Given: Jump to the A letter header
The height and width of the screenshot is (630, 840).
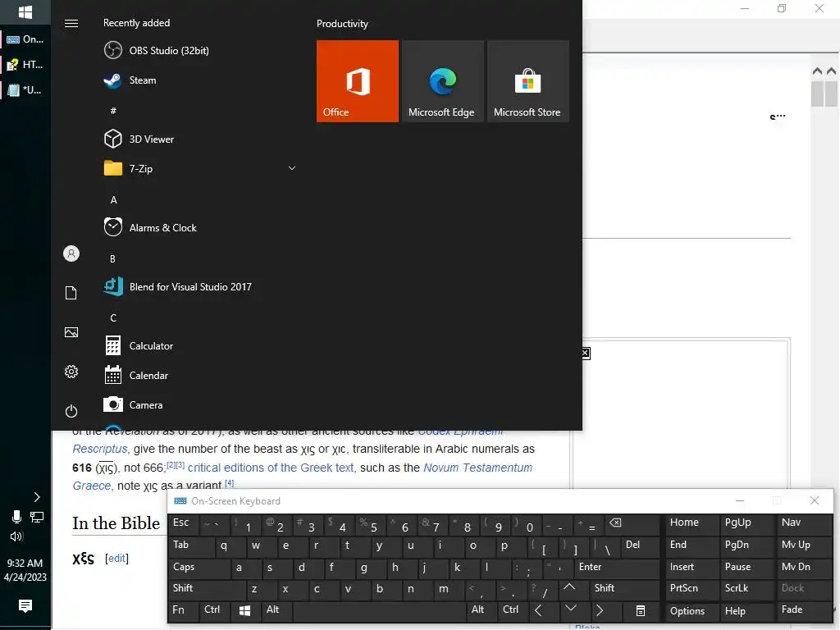Looking at the screenshot, I should pyautogui.click(x=113, y=200).
